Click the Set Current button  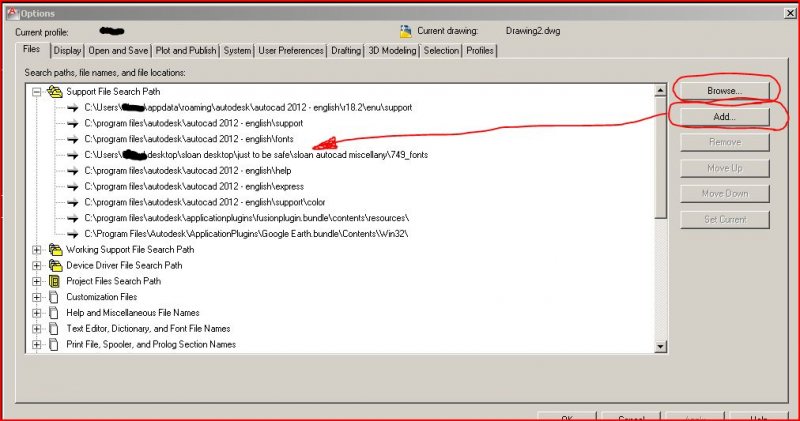[724, 220]
